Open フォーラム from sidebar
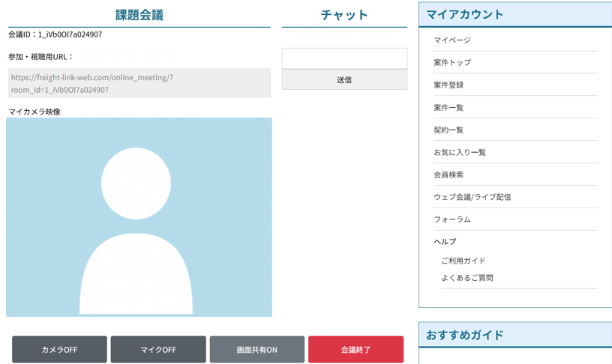Screen dimensions: 612x364 pos(452,219)
